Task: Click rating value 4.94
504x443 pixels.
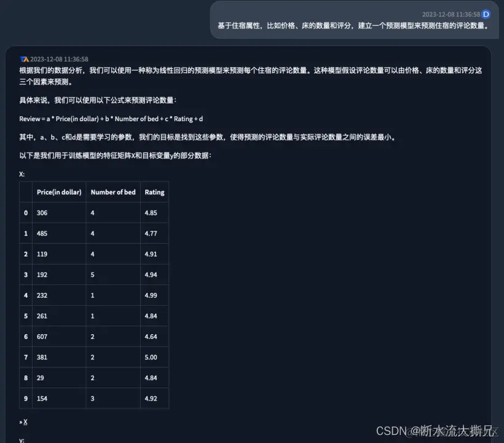Action: click(151, 274)
